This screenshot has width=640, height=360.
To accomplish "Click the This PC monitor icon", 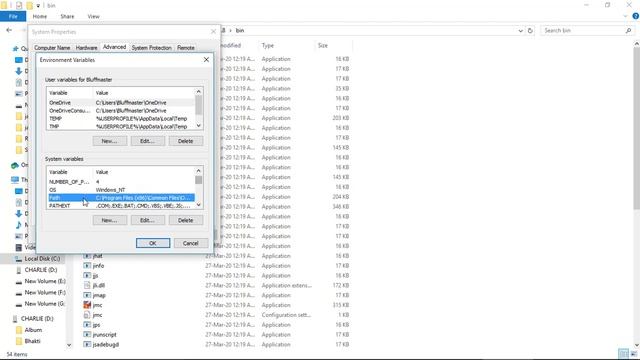I will tap(15, 180).
